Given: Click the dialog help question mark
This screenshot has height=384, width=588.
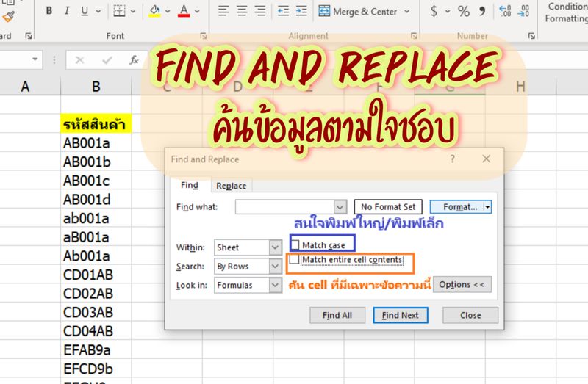Looking at the screenshot, I should [x=453, y=159].
